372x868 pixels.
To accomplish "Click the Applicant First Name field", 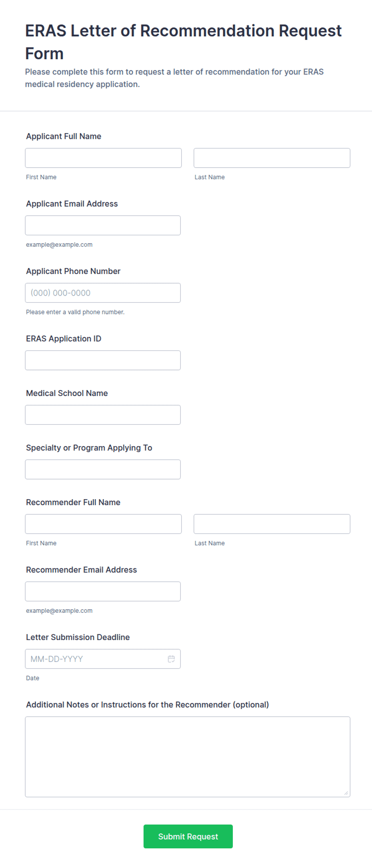I will (x=103, y=158).
